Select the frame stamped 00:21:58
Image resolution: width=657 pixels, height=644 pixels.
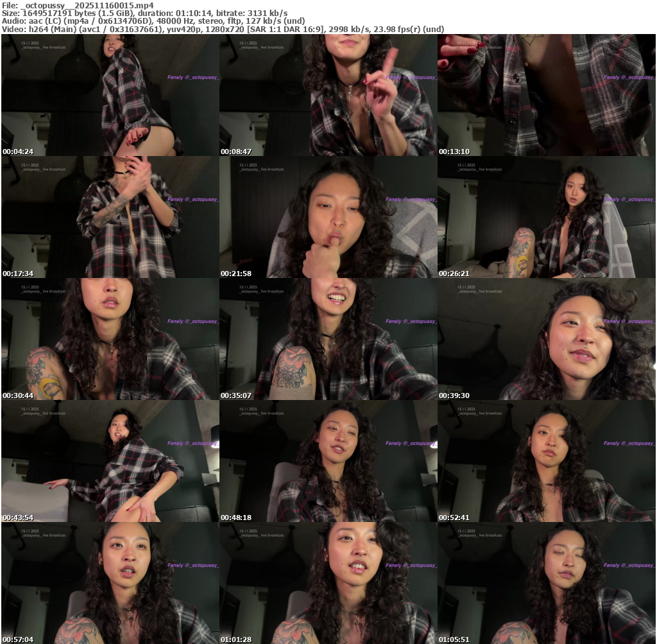(x=328, y=217)
